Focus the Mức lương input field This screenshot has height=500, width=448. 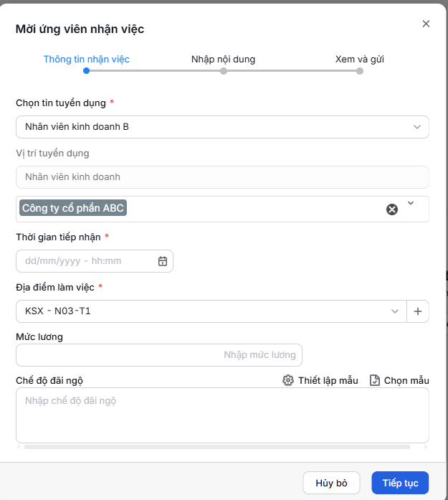coord(159,355)
